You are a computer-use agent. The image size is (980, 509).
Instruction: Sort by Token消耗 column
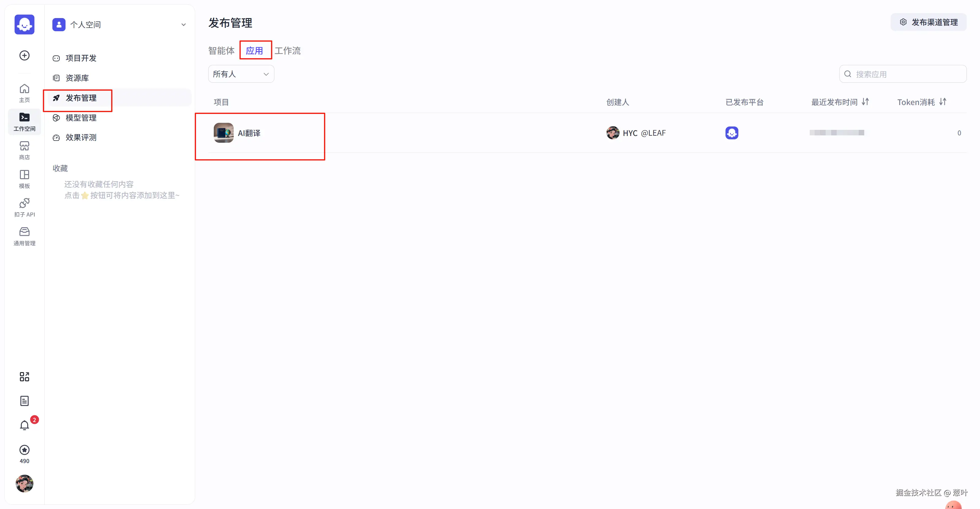(943, 102)
